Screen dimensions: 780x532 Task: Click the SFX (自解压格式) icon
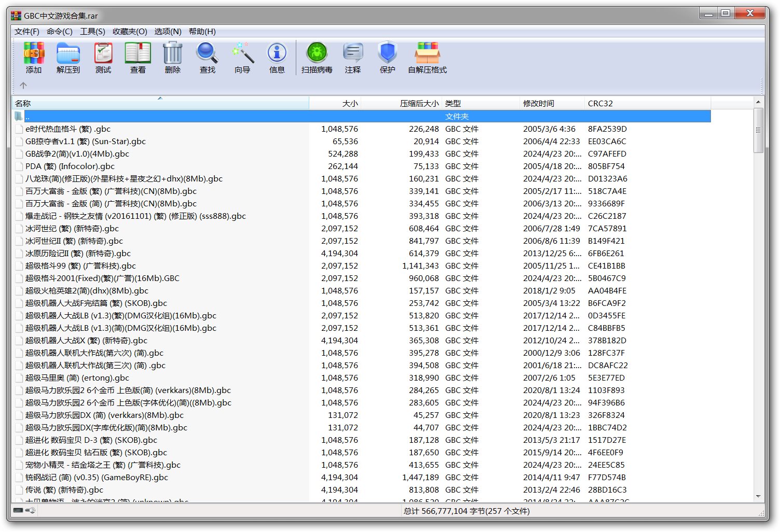[x=427, y=53]
